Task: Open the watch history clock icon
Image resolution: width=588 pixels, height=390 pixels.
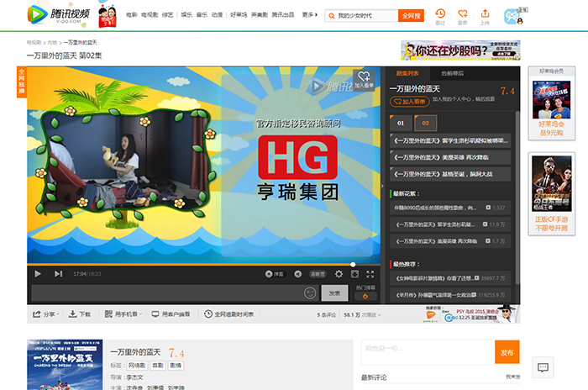Action: [440, 14]
